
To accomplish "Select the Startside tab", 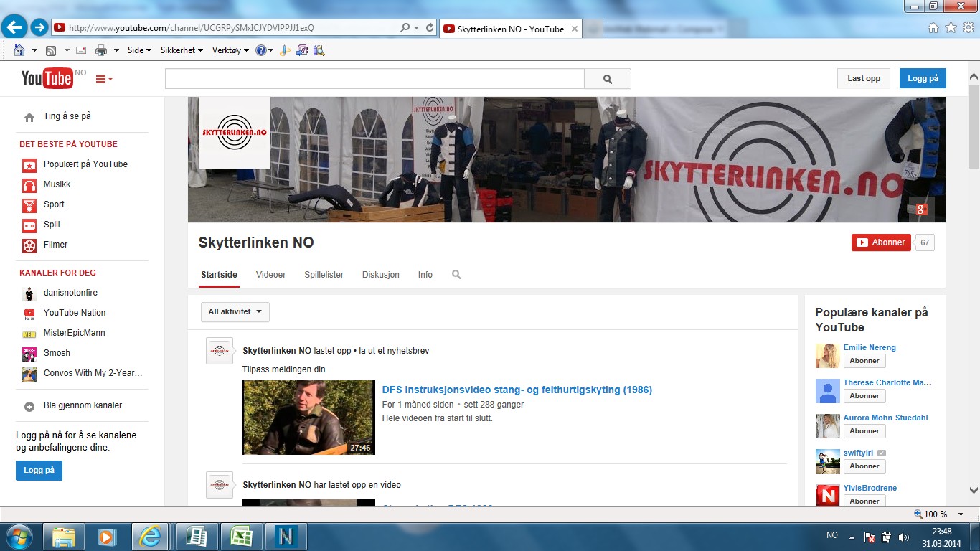I will (219, 275).
